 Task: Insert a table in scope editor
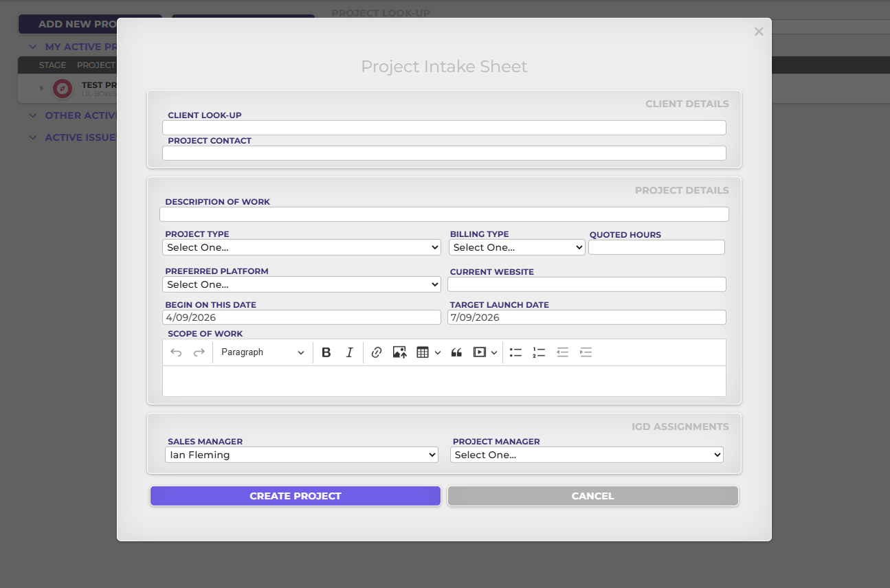click(x=423, y=352)
